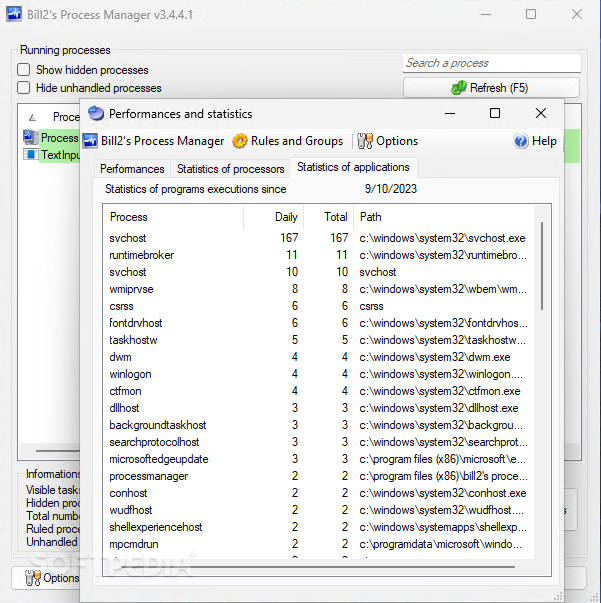Click the svchost row with 10 executions
This screenshot has width=601, height=603.
click(318, 272)
